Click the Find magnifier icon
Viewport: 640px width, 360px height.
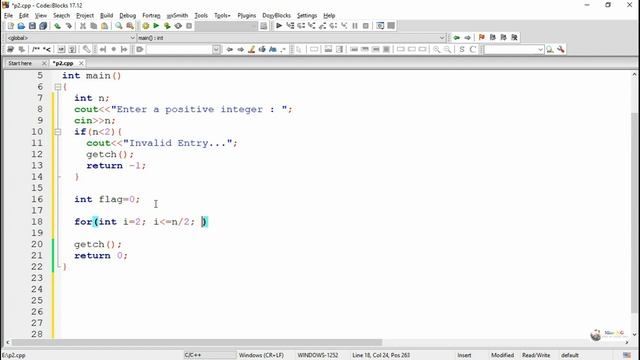tap(119, 26)
